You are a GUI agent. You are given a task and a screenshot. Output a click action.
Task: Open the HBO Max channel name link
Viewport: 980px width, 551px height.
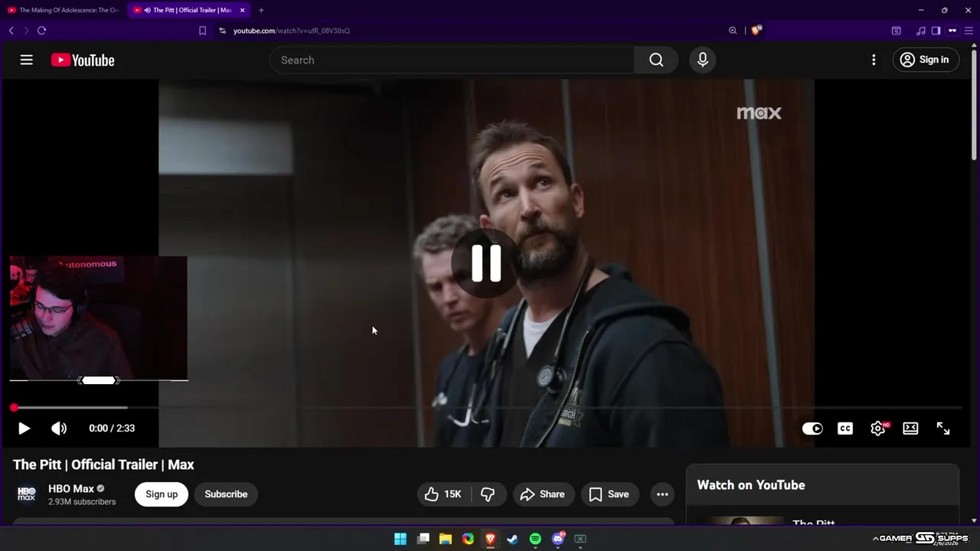click(x=71, y=488)
